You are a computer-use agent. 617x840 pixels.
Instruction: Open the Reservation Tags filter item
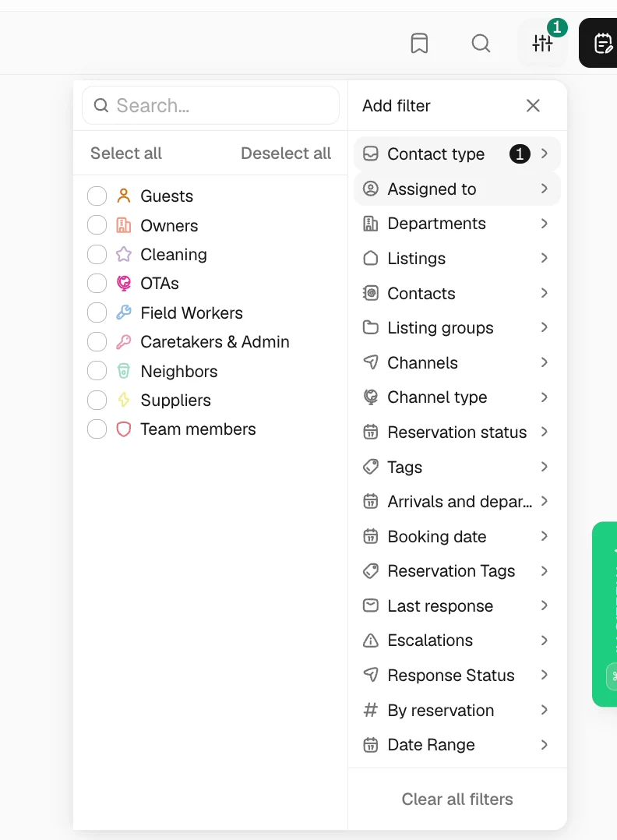point(457,571)
